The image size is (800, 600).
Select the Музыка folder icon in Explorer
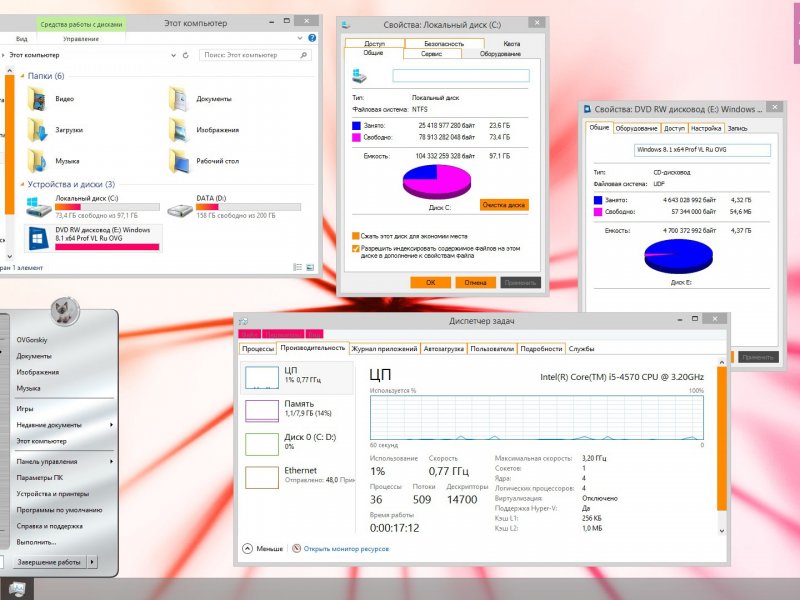[37, 161]
